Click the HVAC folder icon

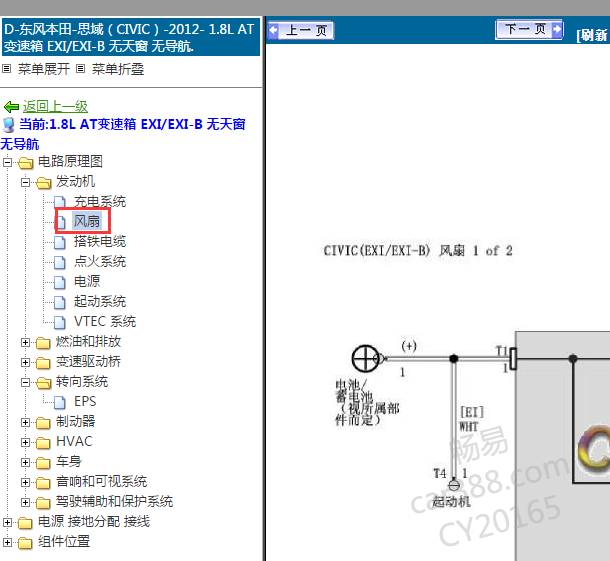pos(43,443)
